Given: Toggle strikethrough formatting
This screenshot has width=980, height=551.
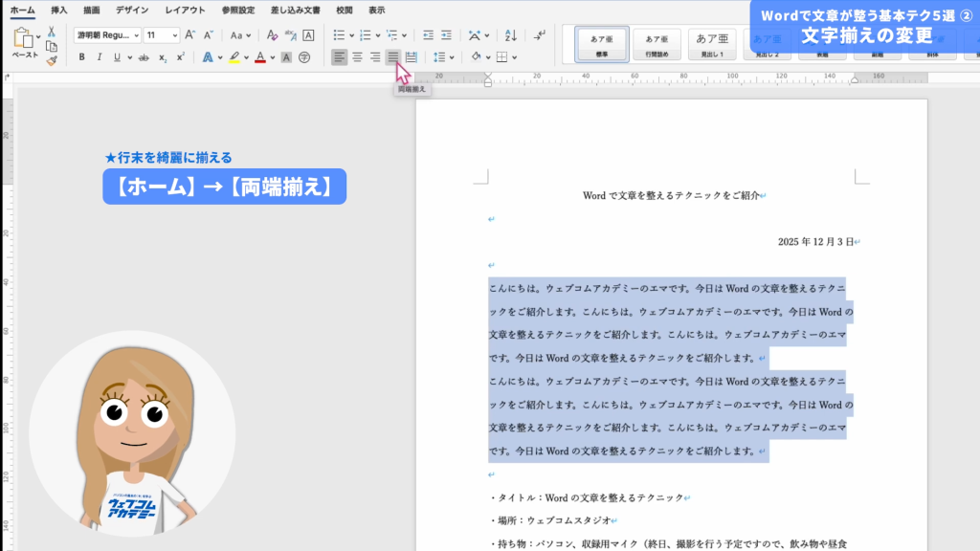Looking at the screenshot, I should [x=145, y=57].
